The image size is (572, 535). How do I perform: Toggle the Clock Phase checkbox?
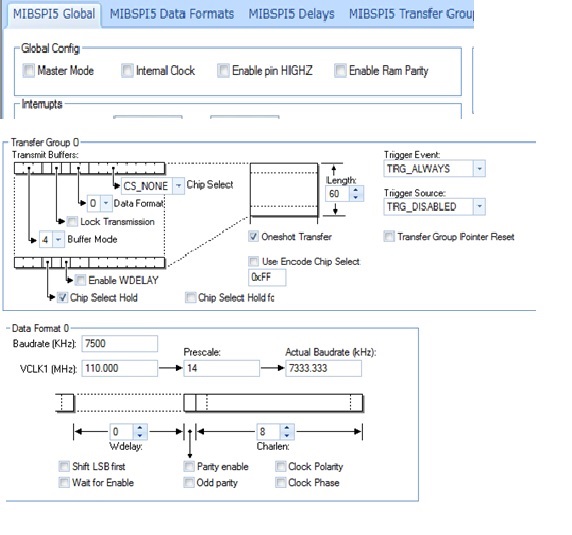281,482
